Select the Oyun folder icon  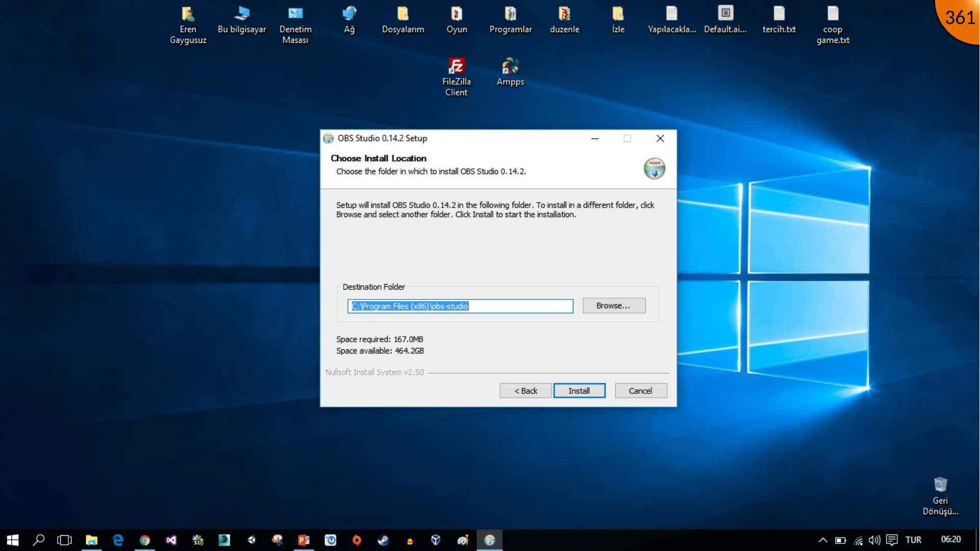point(457,20)
